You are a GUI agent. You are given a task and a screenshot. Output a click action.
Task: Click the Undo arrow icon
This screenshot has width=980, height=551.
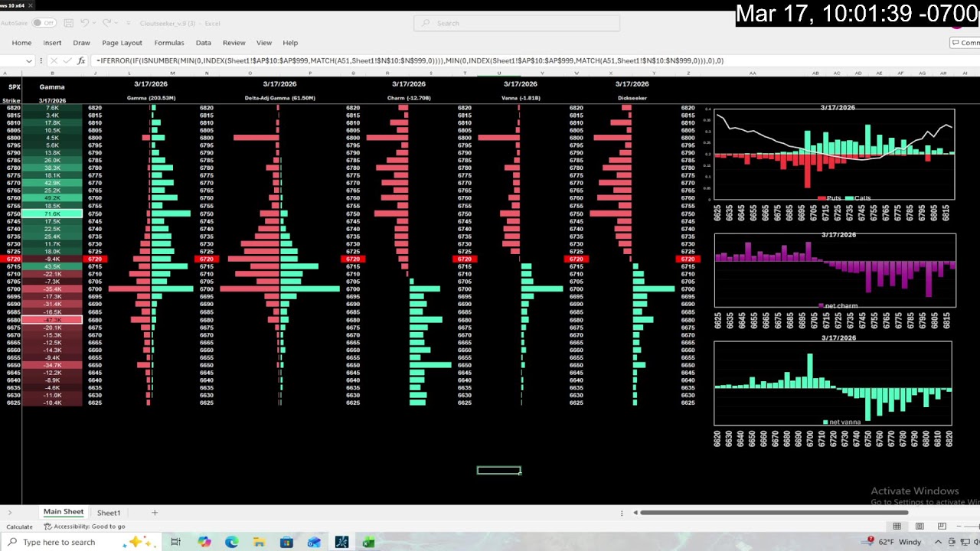pyautogui.click(x=84, y=23)
